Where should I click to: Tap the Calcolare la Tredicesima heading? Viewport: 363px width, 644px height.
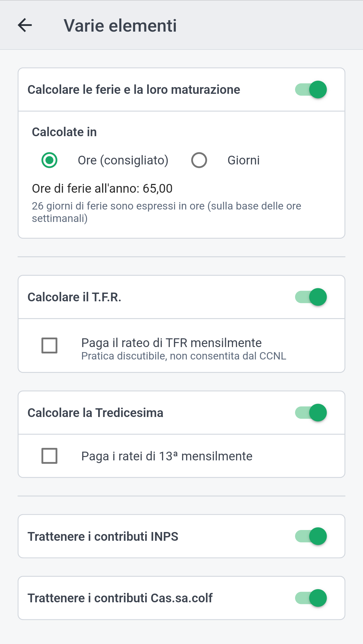pyautogui.click(x=95, y=413)
